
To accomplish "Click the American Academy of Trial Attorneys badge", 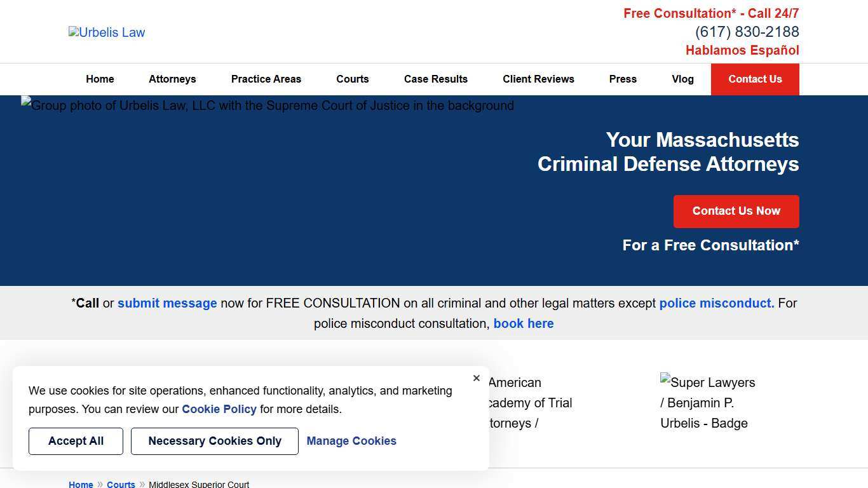I will (x=529, y=402).
